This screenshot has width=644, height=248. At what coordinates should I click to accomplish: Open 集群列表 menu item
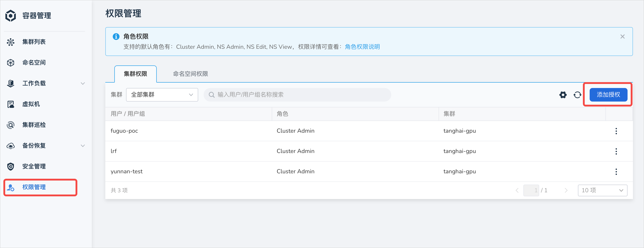[34, 42]
